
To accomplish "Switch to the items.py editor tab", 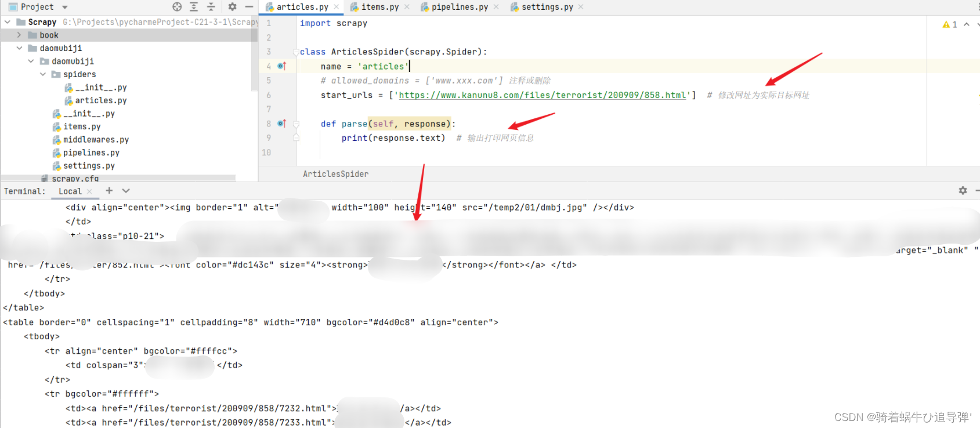I will point(379,7).
